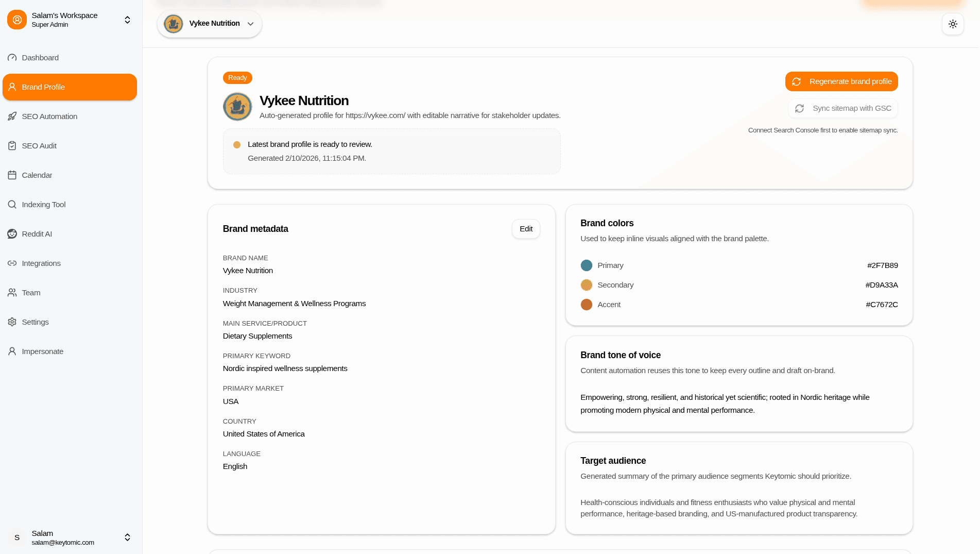The height and width of the screenshot is (554, 980).
Task: Select the Impersonate sidebar icon
Action: pyautogui.click(x=12, y=351)
